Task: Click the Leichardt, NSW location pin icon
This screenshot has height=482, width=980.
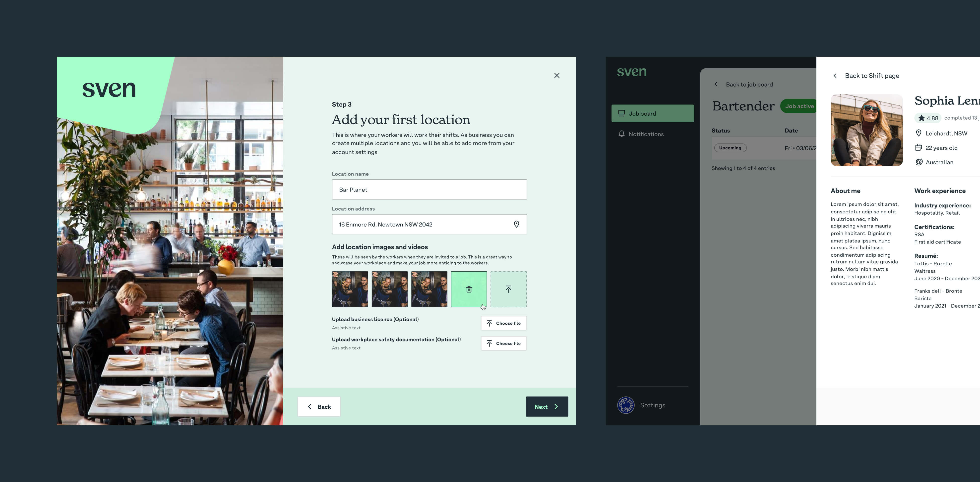Action: (918, 133)
